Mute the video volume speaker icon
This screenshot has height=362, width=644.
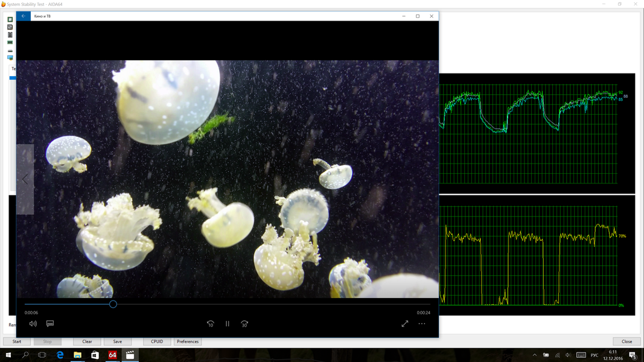pyautogui.click(x=33, y=324)
